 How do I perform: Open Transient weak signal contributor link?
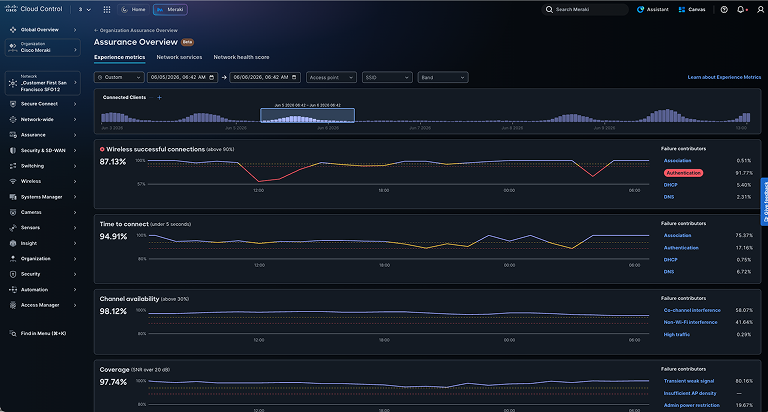[x=689, y=381]
